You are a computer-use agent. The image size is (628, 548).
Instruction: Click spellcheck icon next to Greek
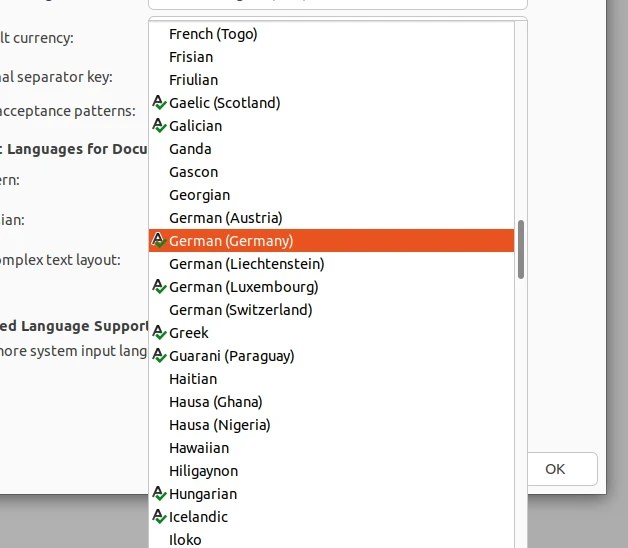click(x=159, y=333)
